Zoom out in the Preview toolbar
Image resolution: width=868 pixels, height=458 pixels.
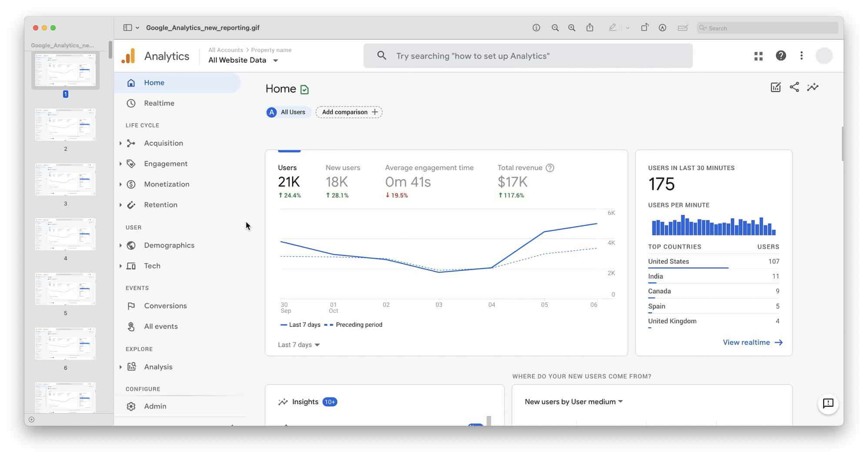coord(555,27)
